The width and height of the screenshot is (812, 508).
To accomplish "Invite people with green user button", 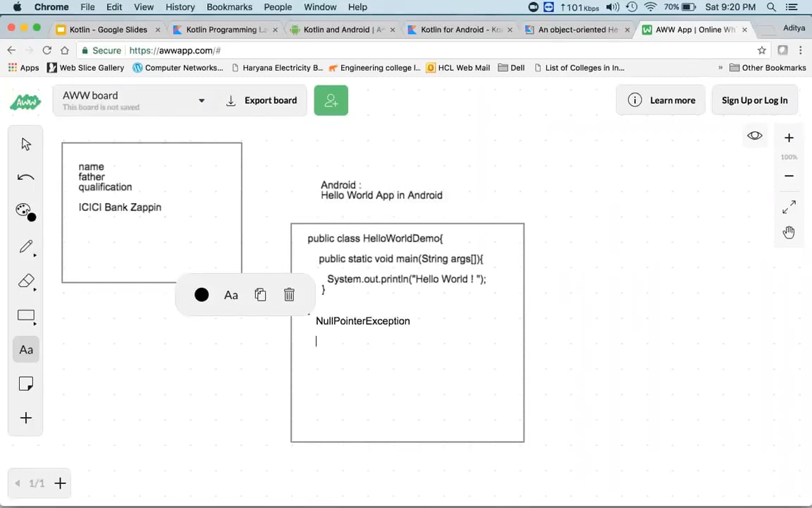I will [x=331, y=100].
